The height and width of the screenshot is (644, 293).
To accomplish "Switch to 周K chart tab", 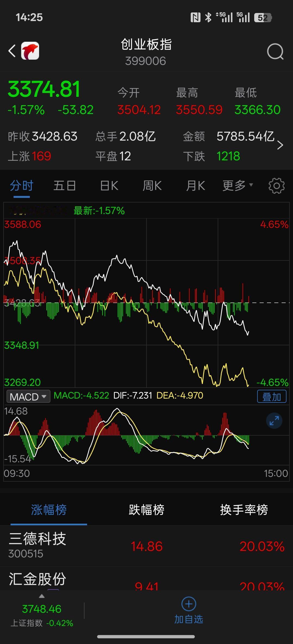I will point(152,186).
